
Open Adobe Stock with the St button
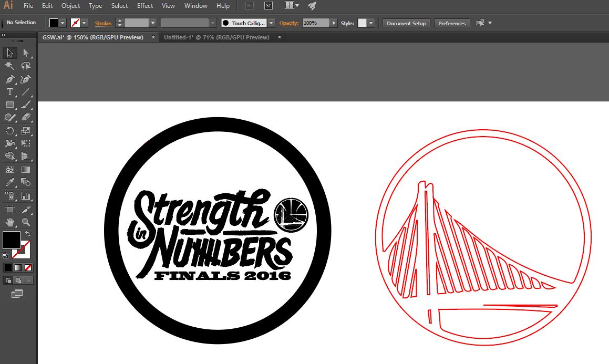tap(269, 6)
